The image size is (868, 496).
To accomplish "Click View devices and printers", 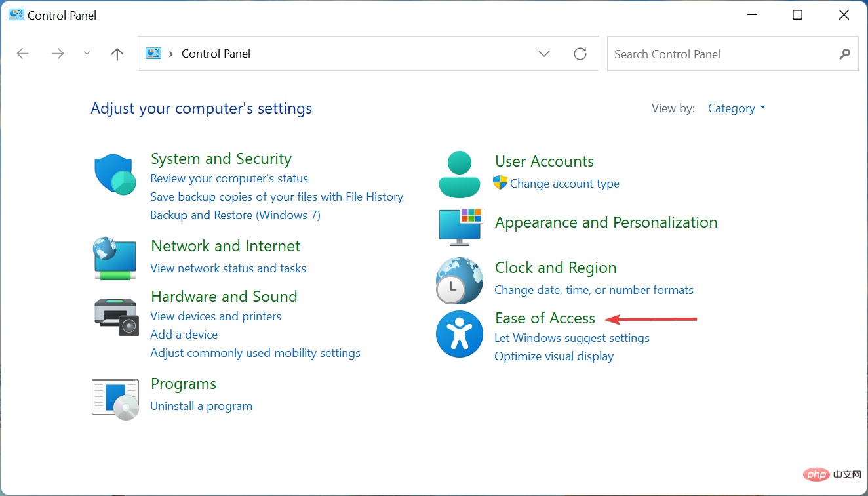I will pyautogui.click(x=216, y=316).
